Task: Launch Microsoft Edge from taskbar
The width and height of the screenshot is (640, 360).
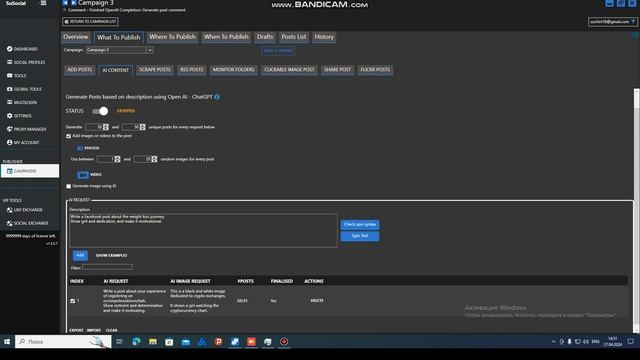Action: (x=136, y=342)
